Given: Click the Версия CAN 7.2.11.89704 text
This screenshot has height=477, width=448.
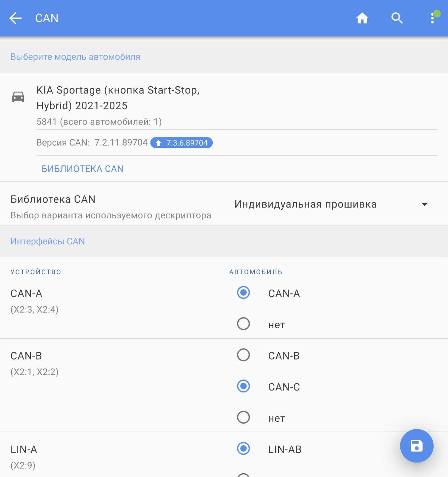Looking at the screenshot, I should coord(92,143).
